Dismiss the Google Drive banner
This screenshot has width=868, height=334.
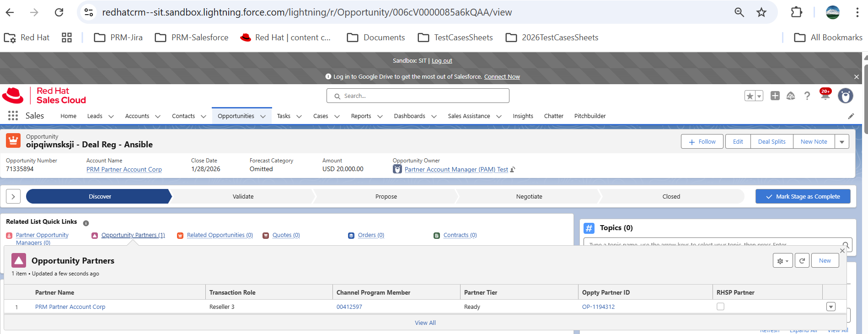857,77
